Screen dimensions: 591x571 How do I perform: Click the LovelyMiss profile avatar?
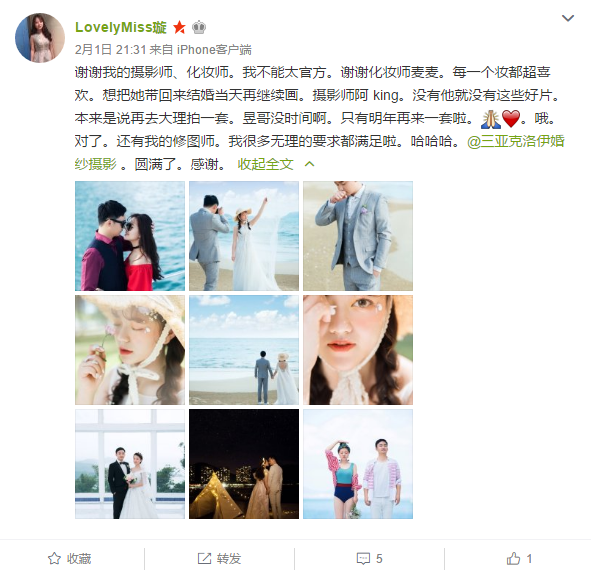[x=40, y=38]
